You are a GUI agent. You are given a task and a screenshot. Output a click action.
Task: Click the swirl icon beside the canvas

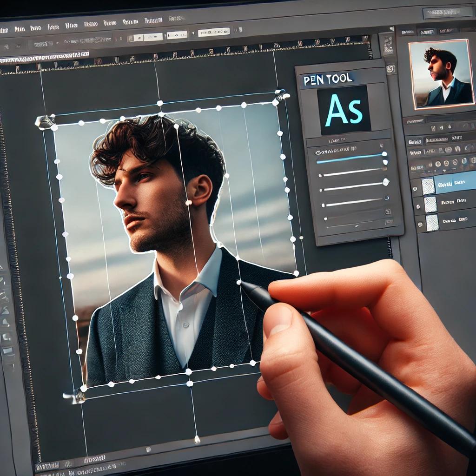coord(390,69)
